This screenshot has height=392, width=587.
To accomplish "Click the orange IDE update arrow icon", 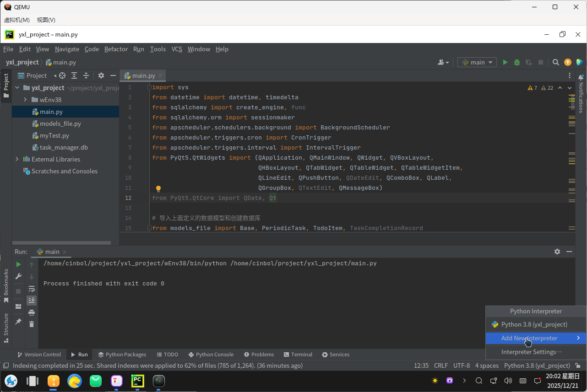I will coord(568,62).
